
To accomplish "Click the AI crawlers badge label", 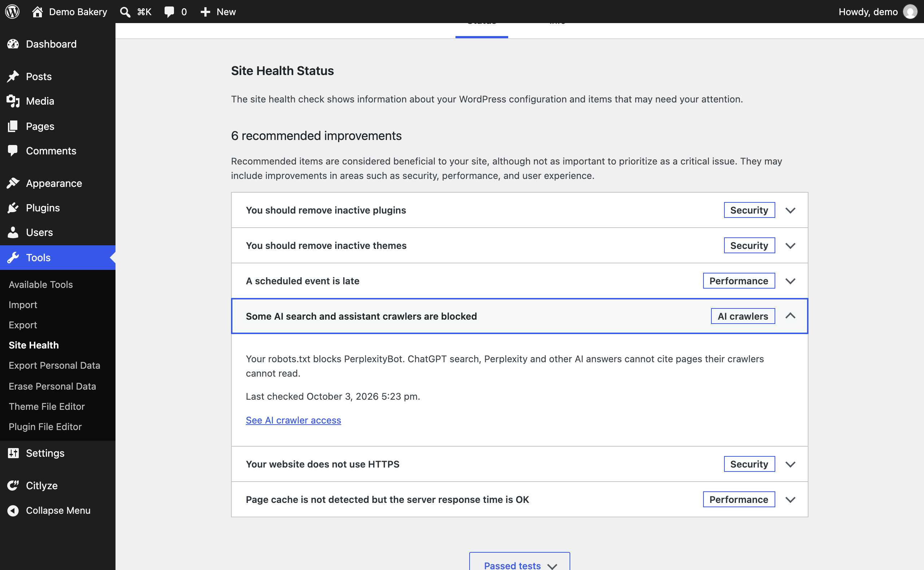I will [742, 316].
